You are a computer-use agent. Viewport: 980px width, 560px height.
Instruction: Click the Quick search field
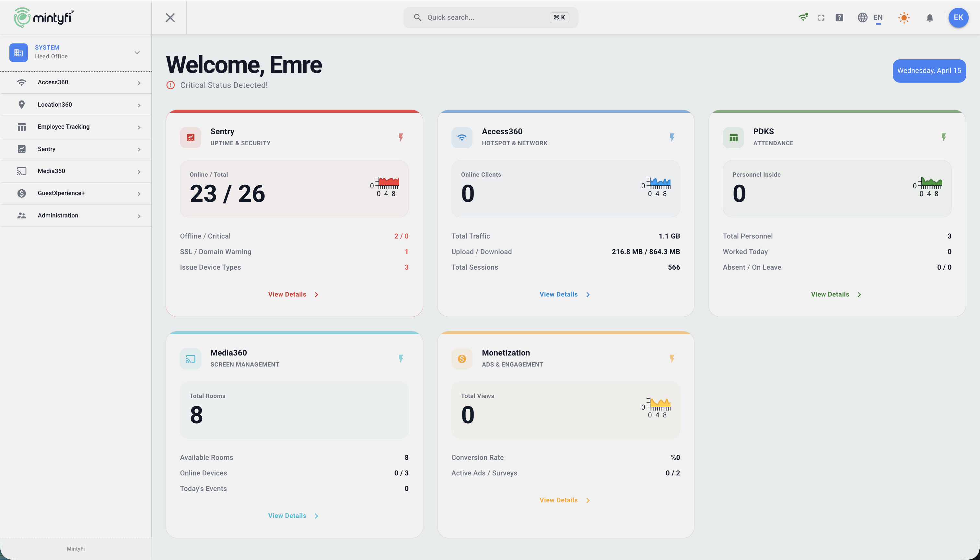point(490,17)
